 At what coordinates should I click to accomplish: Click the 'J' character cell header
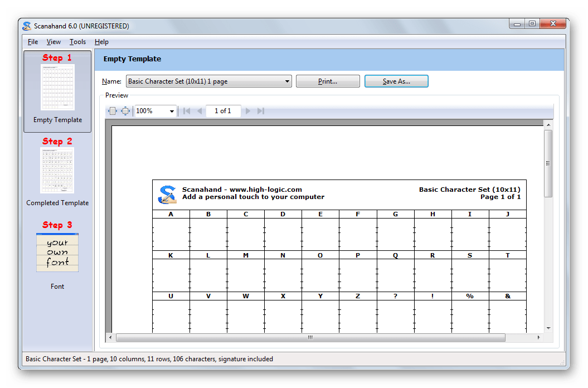point(508,214)
